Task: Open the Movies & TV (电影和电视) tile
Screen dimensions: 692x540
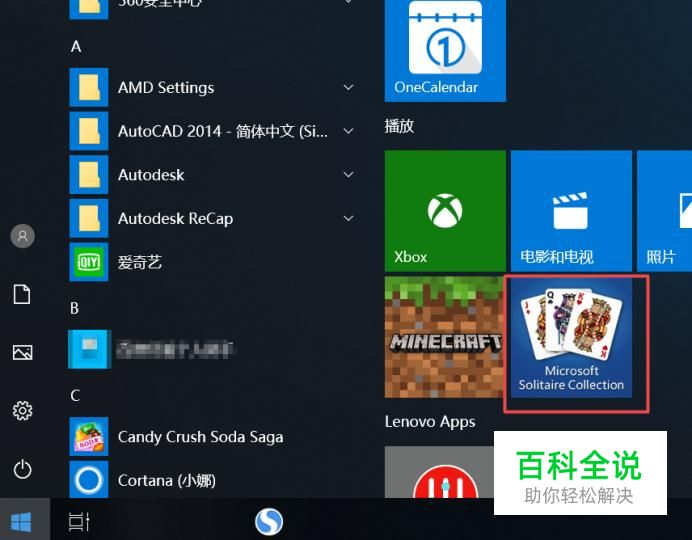Action: (x=571, y=211)
